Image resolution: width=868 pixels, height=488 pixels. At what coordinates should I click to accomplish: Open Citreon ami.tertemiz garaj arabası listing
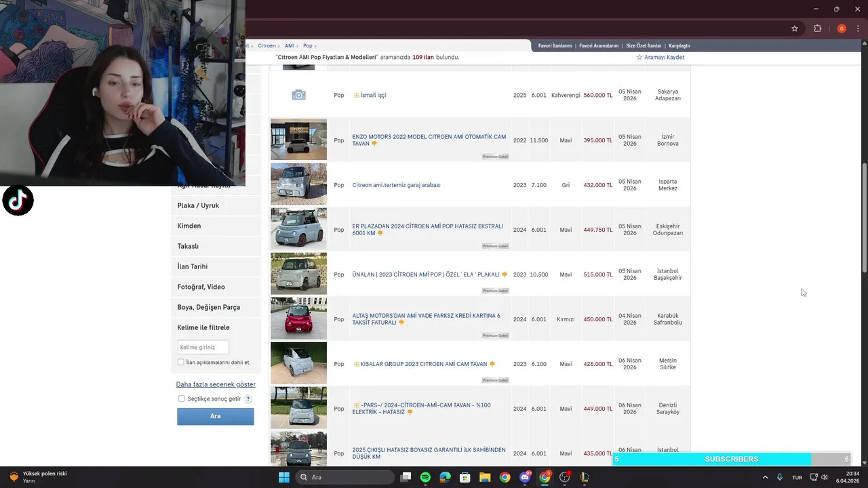coord(396,185)
